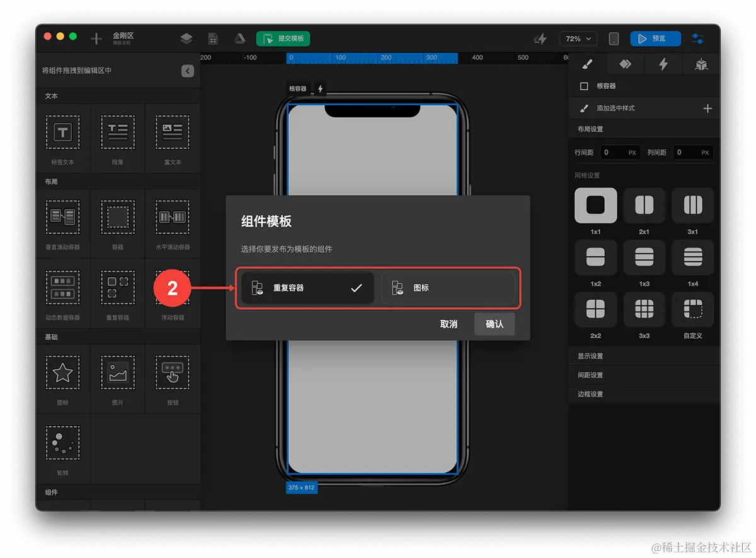Select the 图片 image component

click(118, 379)
